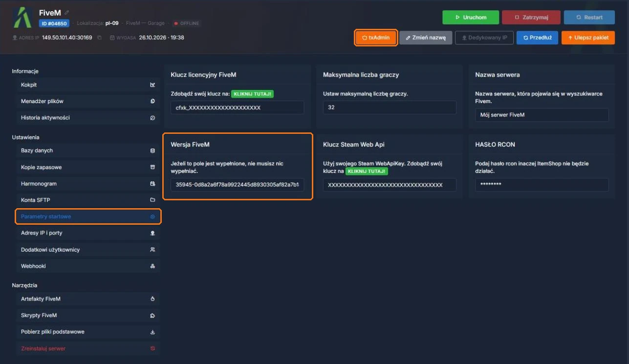629x364 pixels.
Task: Click KLIKNIJ TUTAJ link for the FiveM license key
Action: coord(252,94)
